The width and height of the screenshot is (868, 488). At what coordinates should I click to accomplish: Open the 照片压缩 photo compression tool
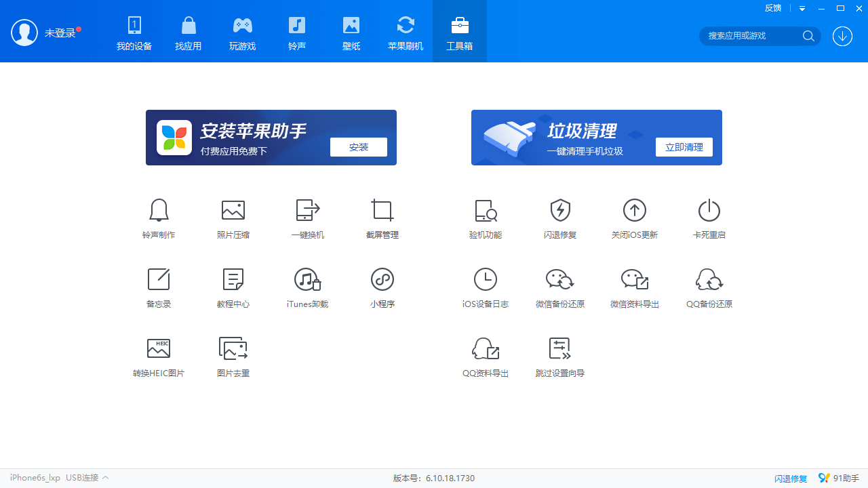point(233,211)
